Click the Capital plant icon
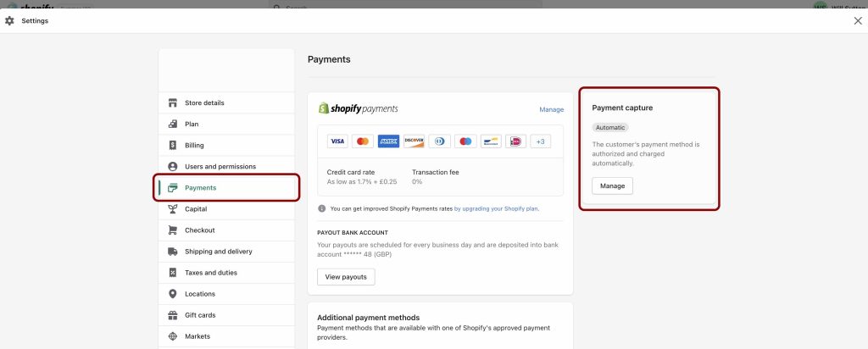 (x=173, y=209)
